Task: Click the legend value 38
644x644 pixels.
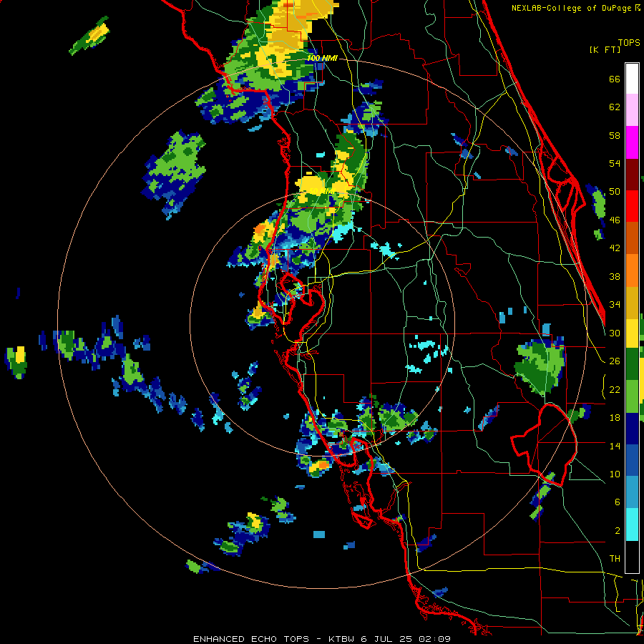Action: pos(615,277)
